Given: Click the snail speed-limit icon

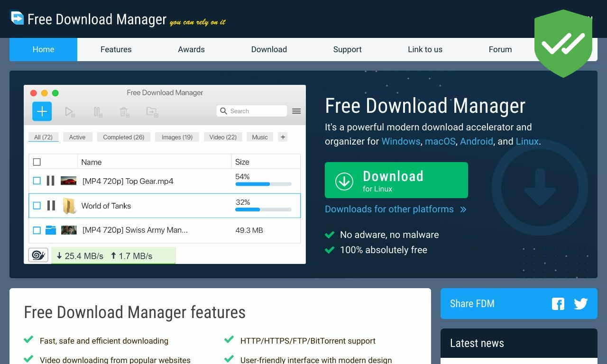Looking at the screenshot, I should click(38, 255).
